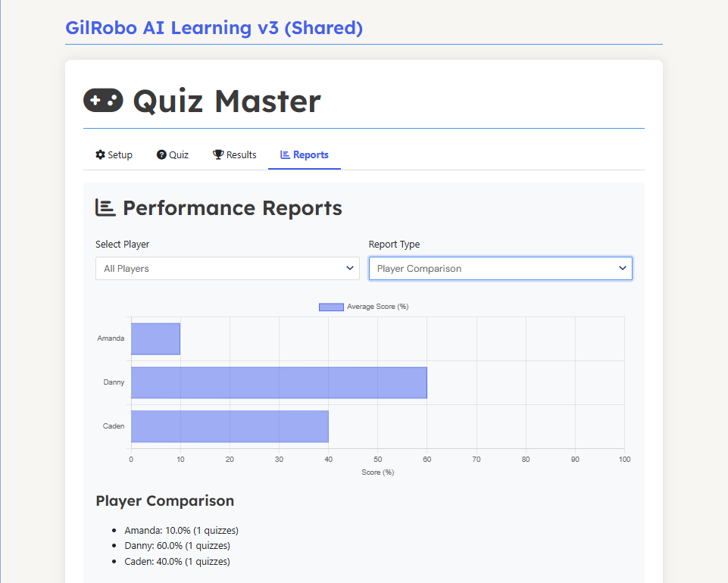Click the Quiz Master heading text
The width and height of the screenshot is (728, 583).
pos(227,101)
